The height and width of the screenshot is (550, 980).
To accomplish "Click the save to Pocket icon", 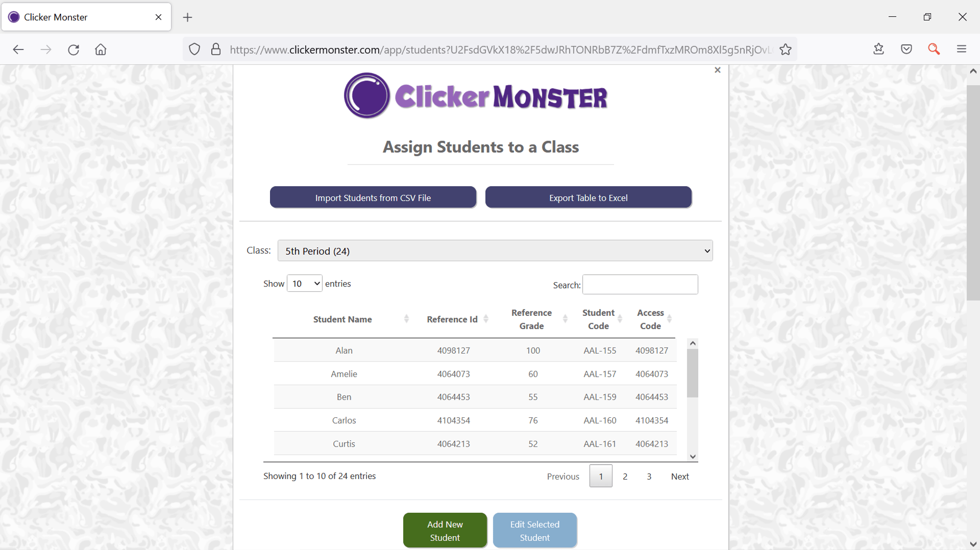I will point(906,49).
